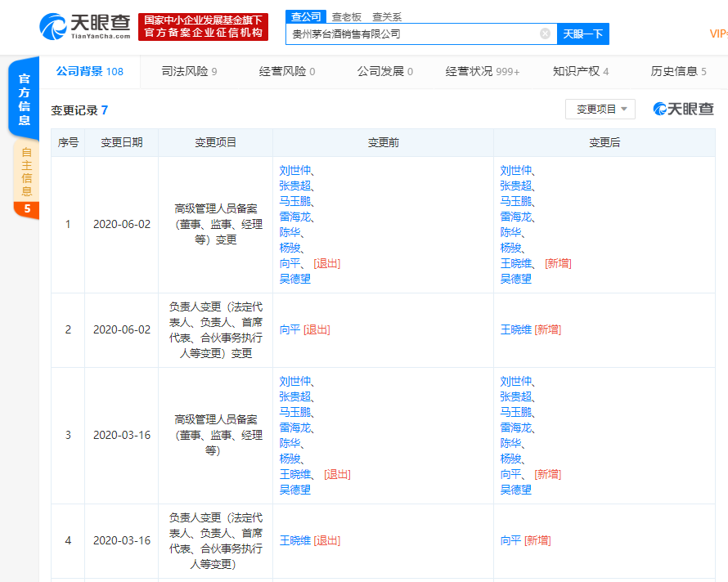The image size is (728, 582).
Task: Clear the search box with the X icon
Action: [x=545, y=34]
